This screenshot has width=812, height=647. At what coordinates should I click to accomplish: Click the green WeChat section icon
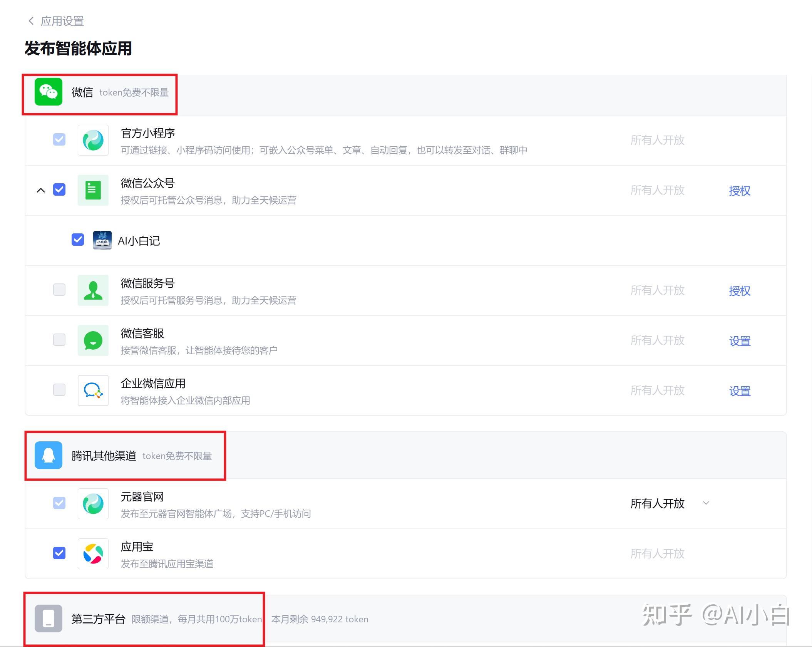pyautogui.click(x=49, y=92)
